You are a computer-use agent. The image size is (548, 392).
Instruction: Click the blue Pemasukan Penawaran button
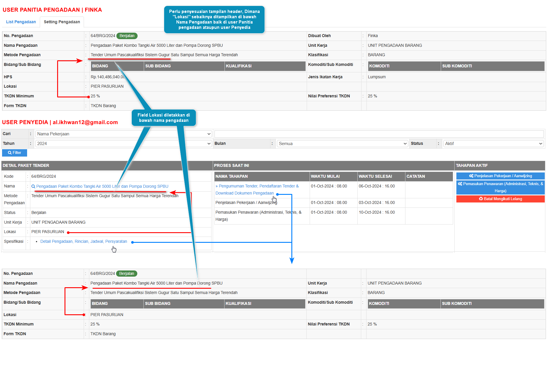(x=500, y=187)
